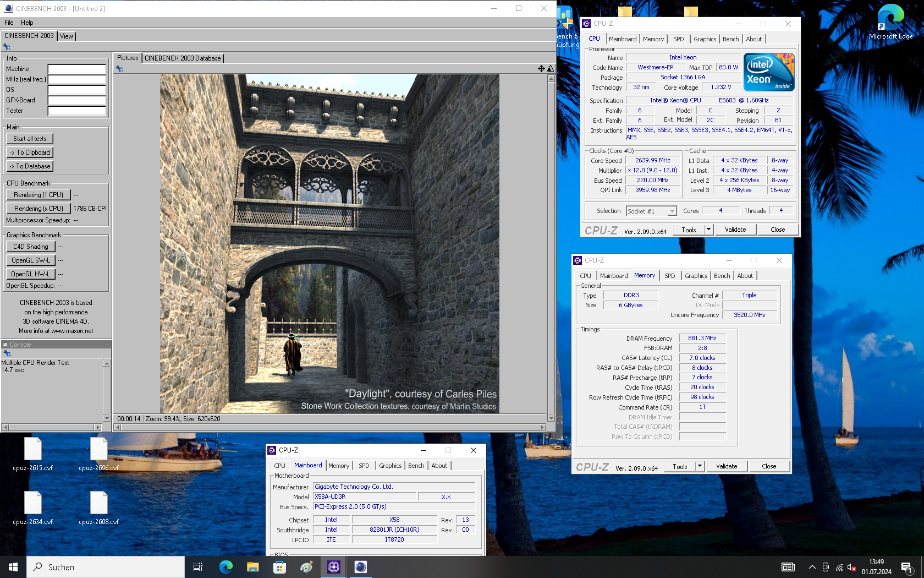The height and width of the screenshot is (578, 924).
Task: Start the C4D Shading test
Action: [31, 247]
